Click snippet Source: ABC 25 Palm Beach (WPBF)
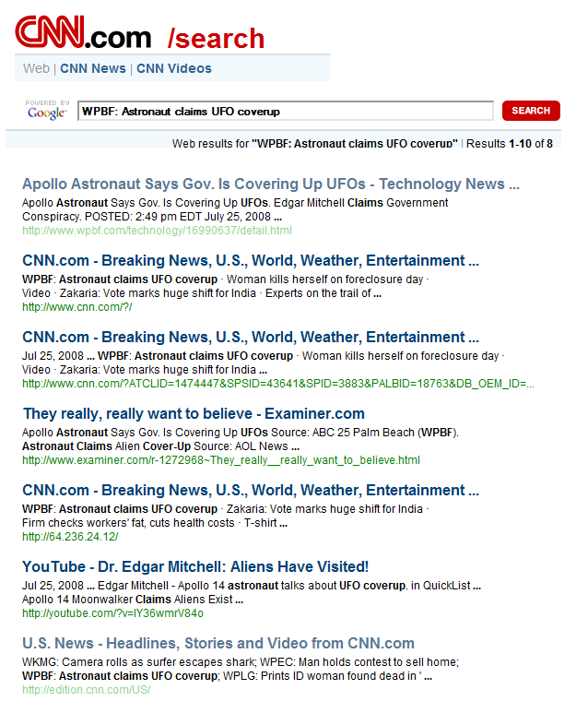Image resolution: width=588 pixels, height=725 pixels. tap(365, 433)
